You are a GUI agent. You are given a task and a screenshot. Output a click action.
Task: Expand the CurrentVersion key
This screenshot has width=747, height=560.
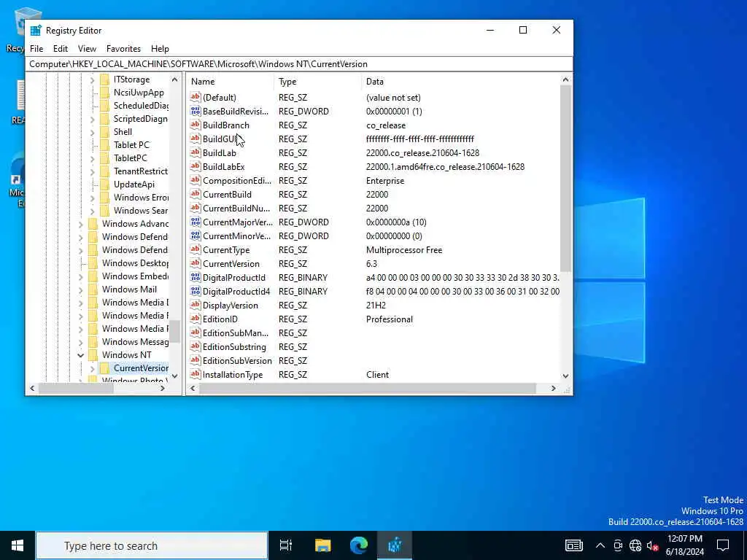93,368
